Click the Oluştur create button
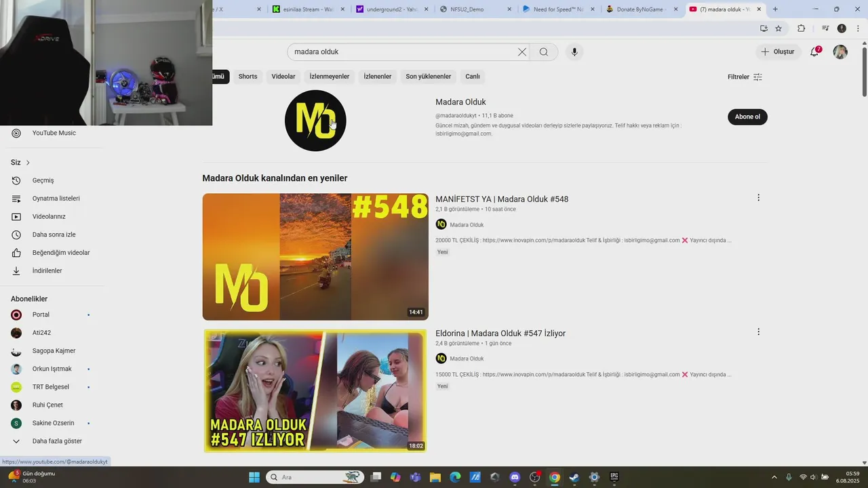Screen dimensions: 868x488 [x=778, y=52]
